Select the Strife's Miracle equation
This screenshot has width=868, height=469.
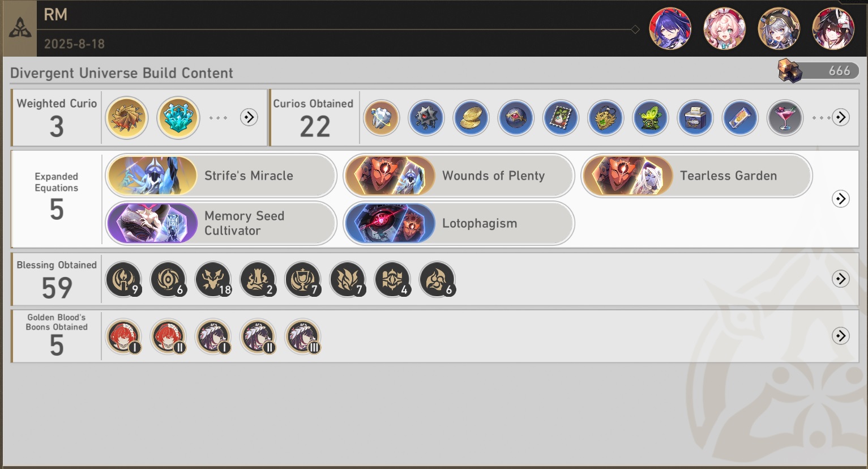221,176
